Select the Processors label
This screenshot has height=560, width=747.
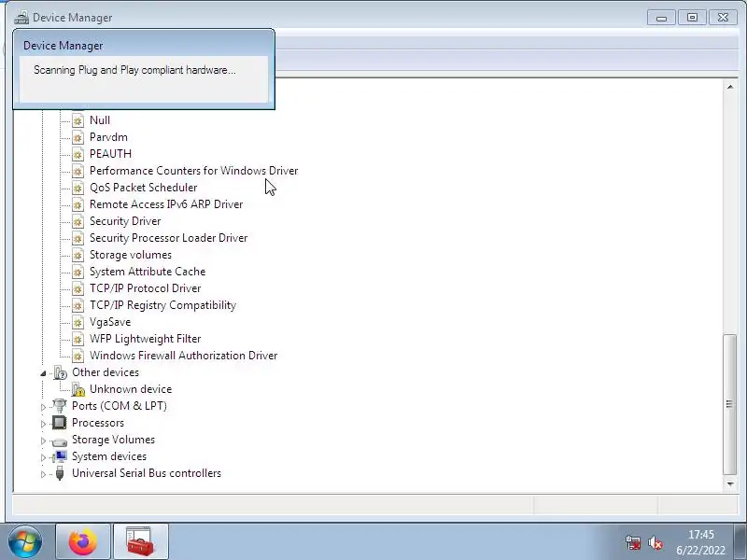[x=98, y=423]
